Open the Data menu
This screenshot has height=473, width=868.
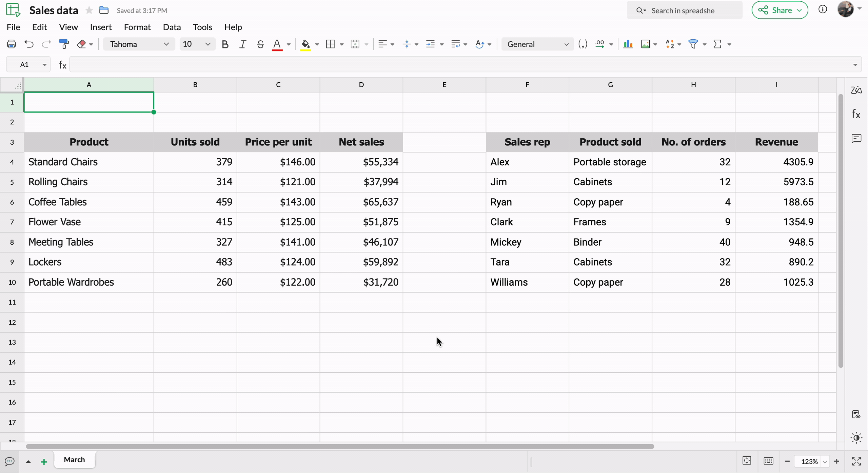172,27
